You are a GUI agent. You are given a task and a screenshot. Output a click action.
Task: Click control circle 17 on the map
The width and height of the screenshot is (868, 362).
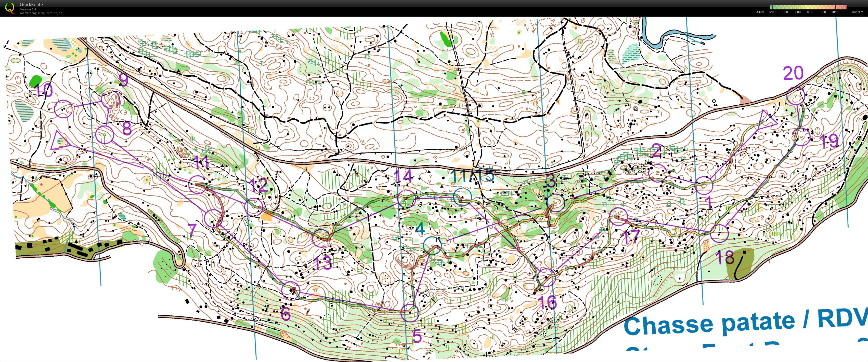point(618,217)
